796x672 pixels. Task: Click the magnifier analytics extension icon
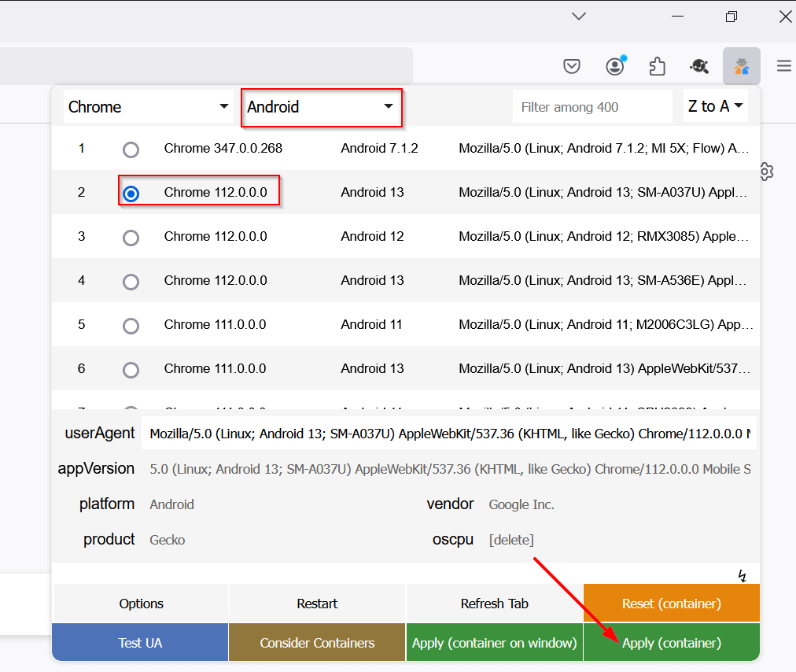[x=699, y=67]
